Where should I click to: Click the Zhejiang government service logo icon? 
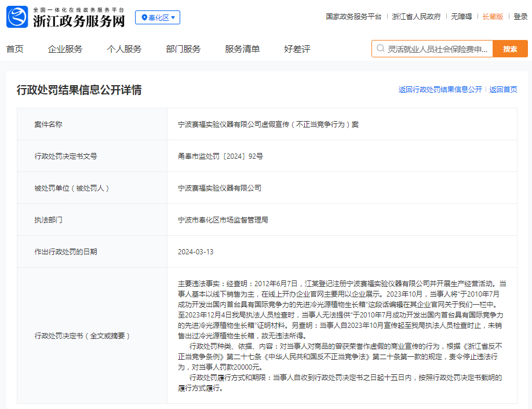point(17,17)
